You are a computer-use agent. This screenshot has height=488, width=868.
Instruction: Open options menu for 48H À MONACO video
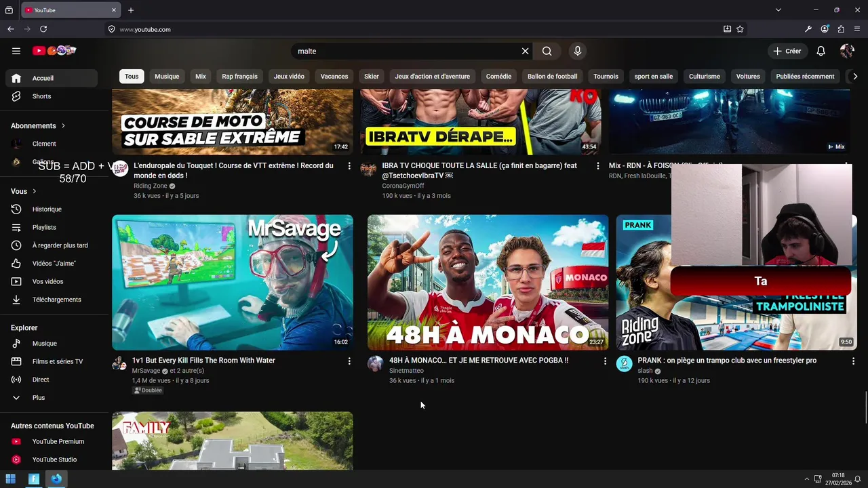[x=605, y=361]
